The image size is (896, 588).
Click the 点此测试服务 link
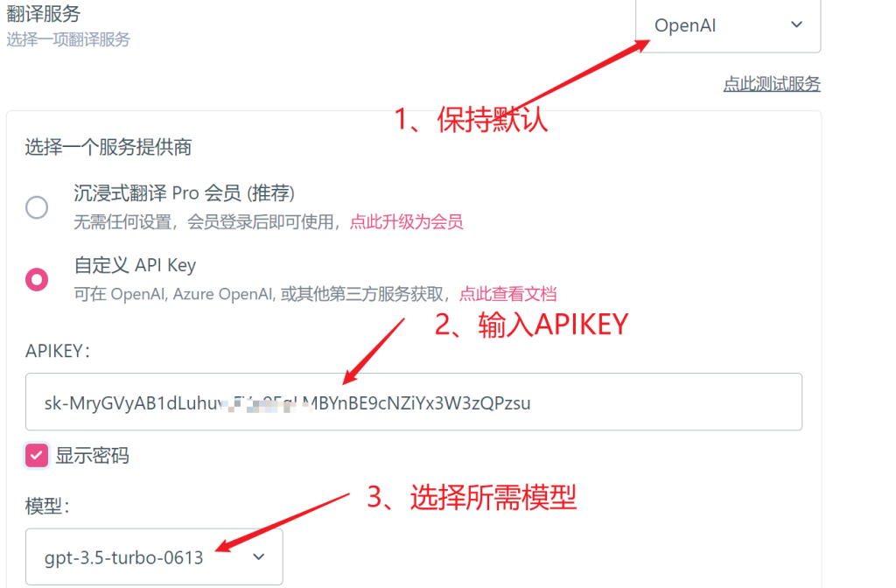pyautogui.click(x=772, y=84)
